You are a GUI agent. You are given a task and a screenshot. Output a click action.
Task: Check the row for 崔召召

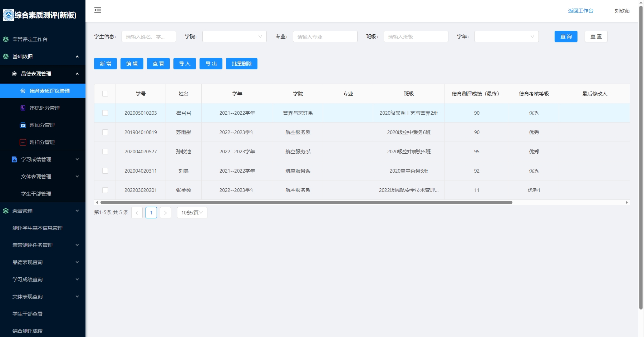(x=105, y=113)
